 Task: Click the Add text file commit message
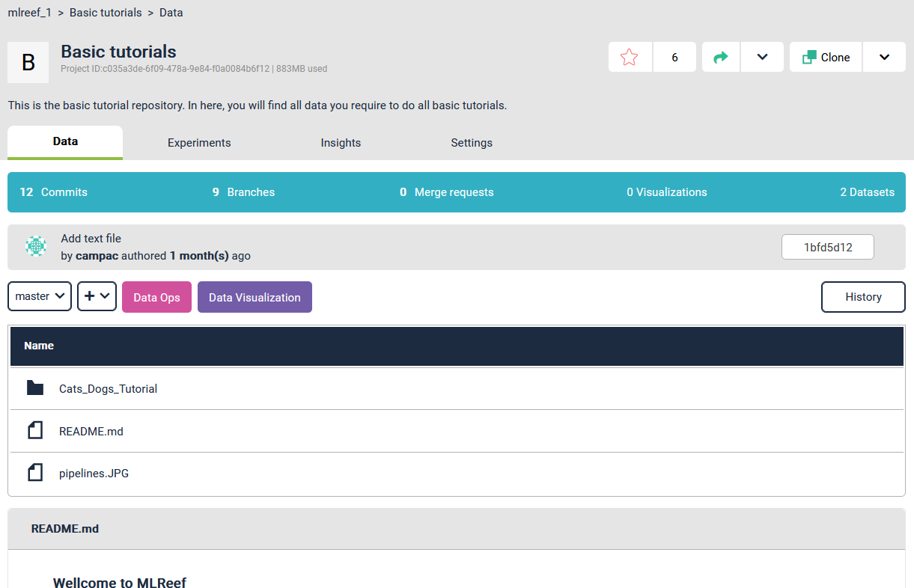tap(91, 239)
